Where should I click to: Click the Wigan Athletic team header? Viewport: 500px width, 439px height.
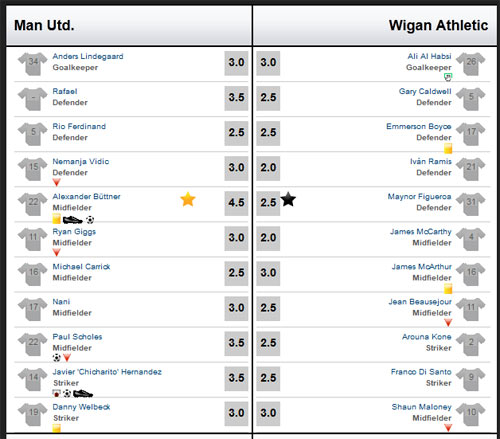(438, 25)
